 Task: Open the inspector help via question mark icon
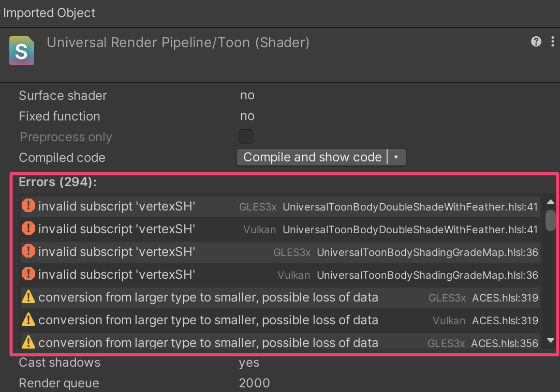[536, 41]
